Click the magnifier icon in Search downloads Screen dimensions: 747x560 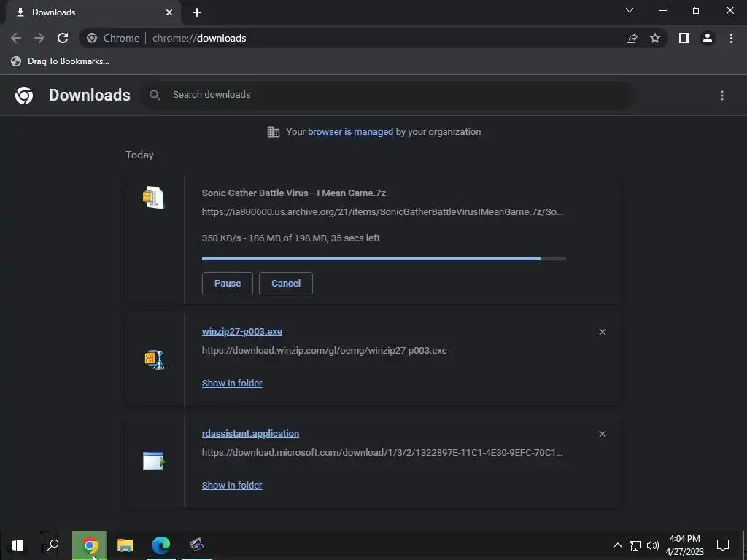point(155,96)
